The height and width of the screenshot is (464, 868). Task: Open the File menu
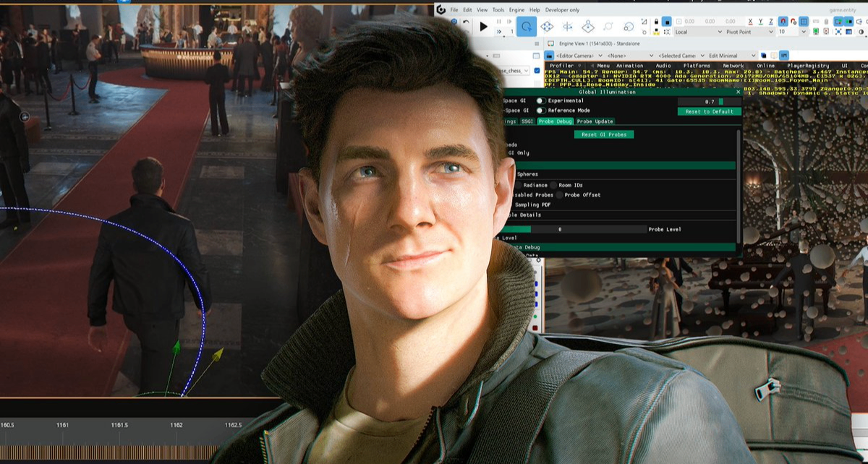click(x=454, y=10)
